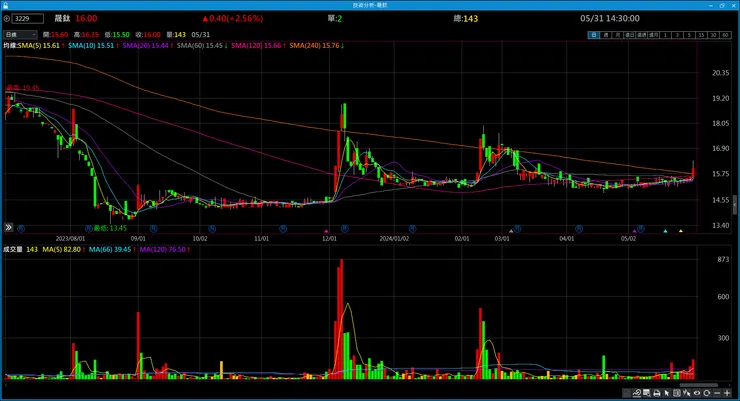The height and width of the screenshot is (401, 740).
Task: Switch to weekly (週) timeframe button
Action: (x=605, y=35)
